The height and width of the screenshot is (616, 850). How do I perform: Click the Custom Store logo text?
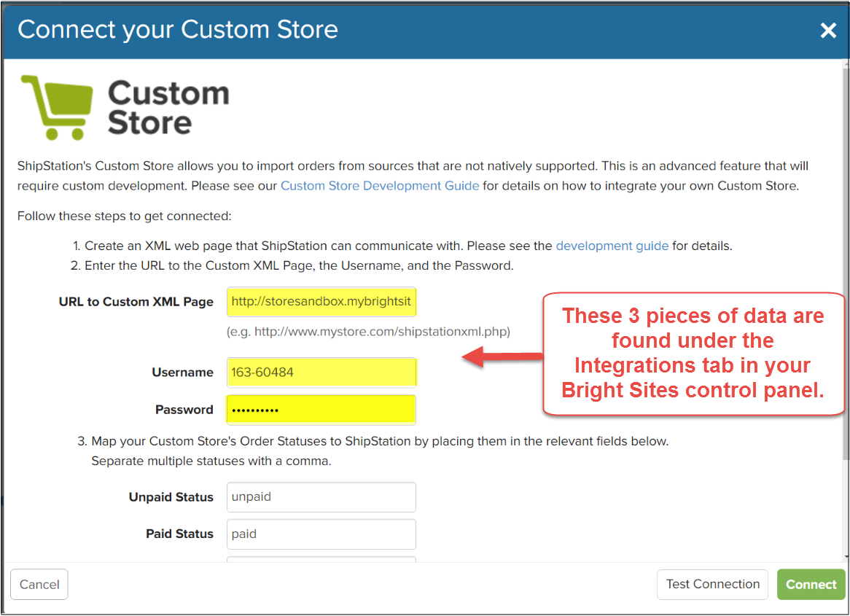(x=168, y=108)
